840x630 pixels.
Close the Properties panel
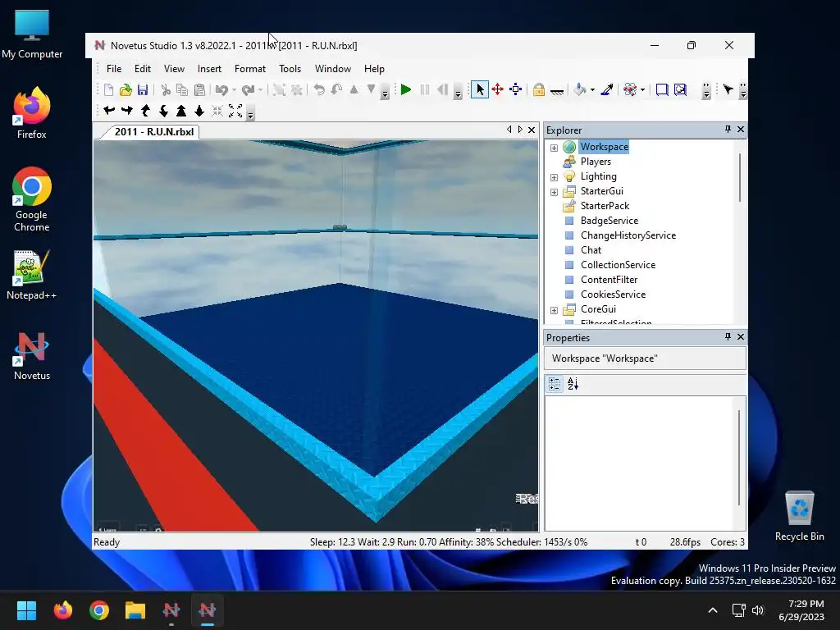(x=741, y=336)
